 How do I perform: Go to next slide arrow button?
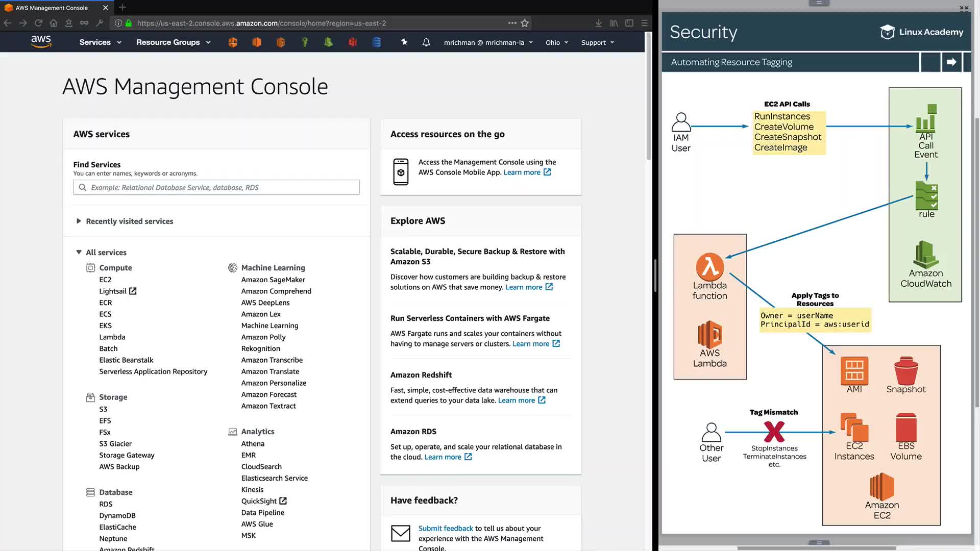coord(951,62)
